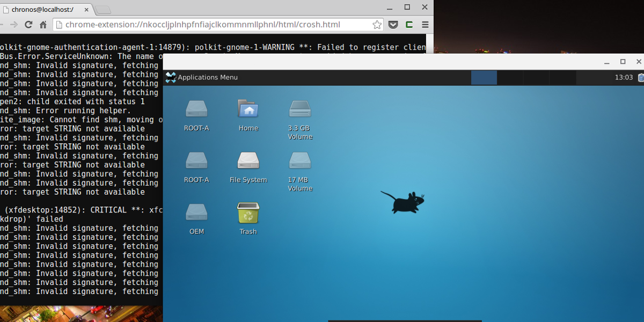Select the 3.3 GB Volume icon
Screen dimensions: 644x322
pos(299,109)
